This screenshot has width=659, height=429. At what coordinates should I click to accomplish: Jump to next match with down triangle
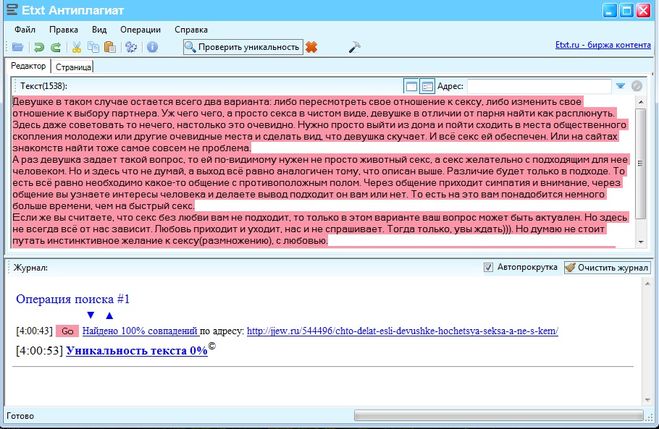[90, 315]
